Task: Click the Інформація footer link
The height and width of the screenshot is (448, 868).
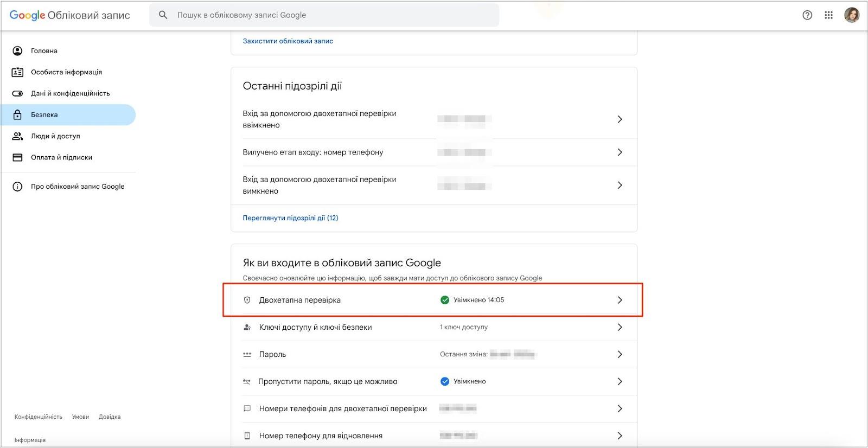Action: pos(30,440)
